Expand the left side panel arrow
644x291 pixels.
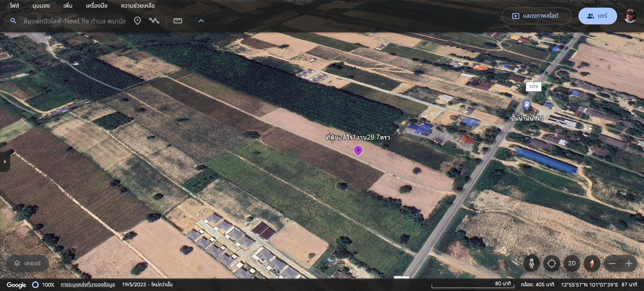(x=5, y=162)
